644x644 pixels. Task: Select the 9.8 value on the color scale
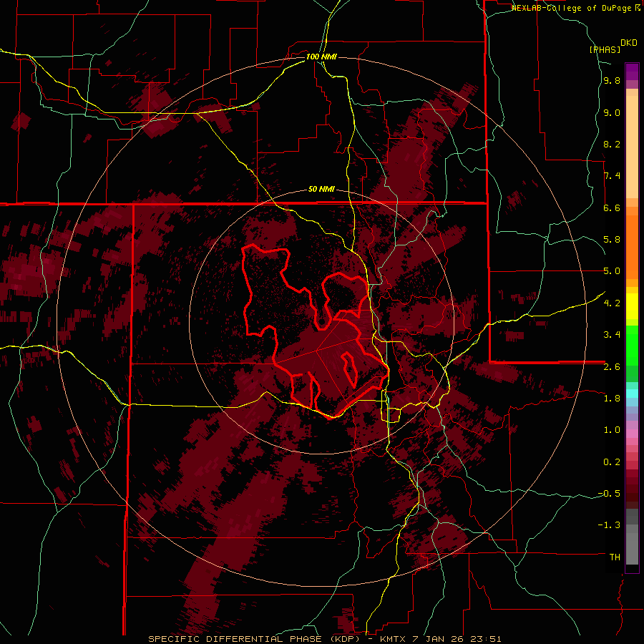pyautogui.click(x=612, y=81)
